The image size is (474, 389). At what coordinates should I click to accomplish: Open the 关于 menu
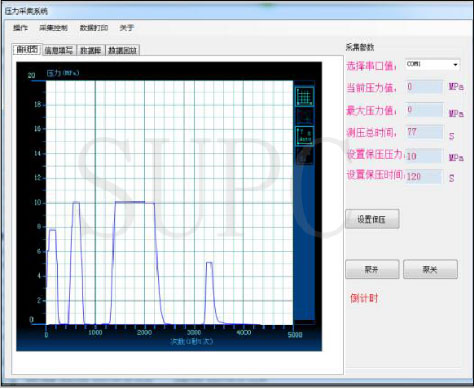pos(127,28)
